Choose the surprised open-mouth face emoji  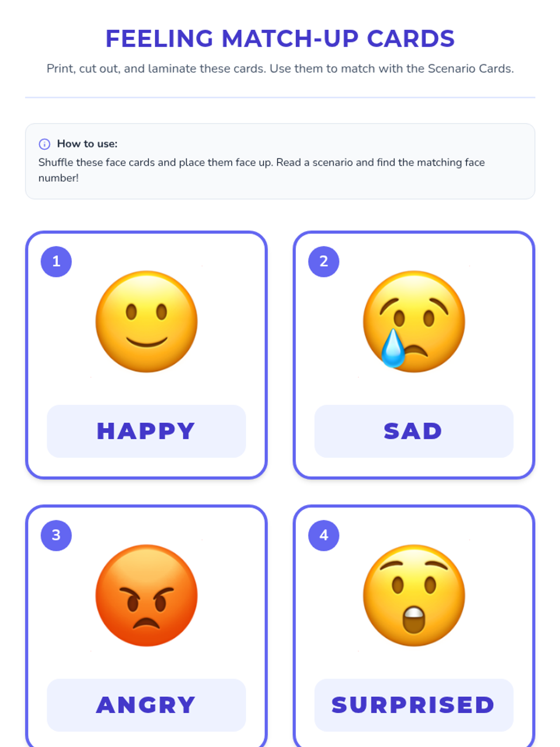414,595
